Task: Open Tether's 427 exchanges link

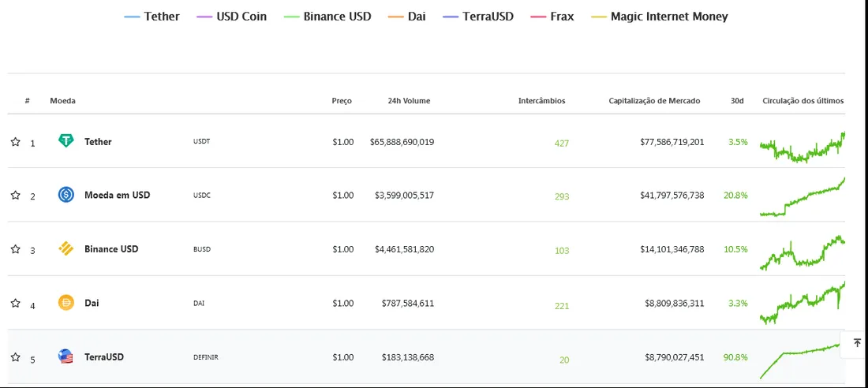Action: pos(561,144)
